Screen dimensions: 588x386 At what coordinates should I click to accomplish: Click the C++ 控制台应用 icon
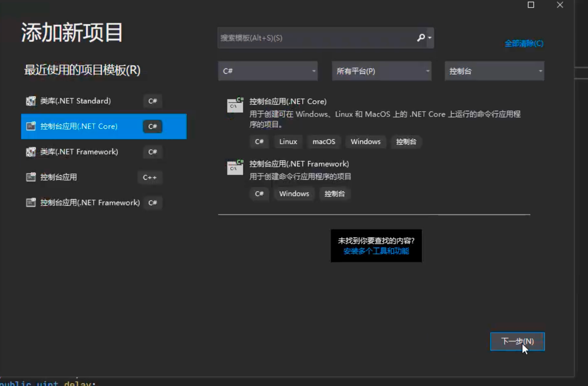point(31,177)
